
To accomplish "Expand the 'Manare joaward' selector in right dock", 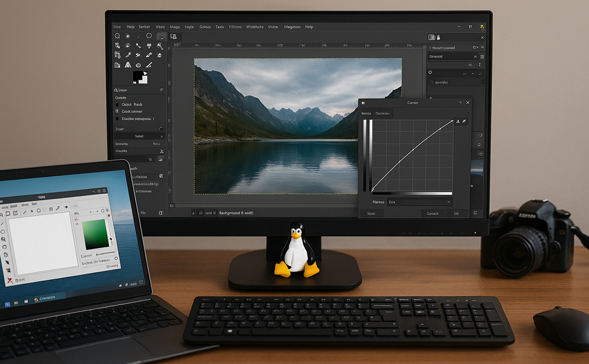I will coord(456,48).
